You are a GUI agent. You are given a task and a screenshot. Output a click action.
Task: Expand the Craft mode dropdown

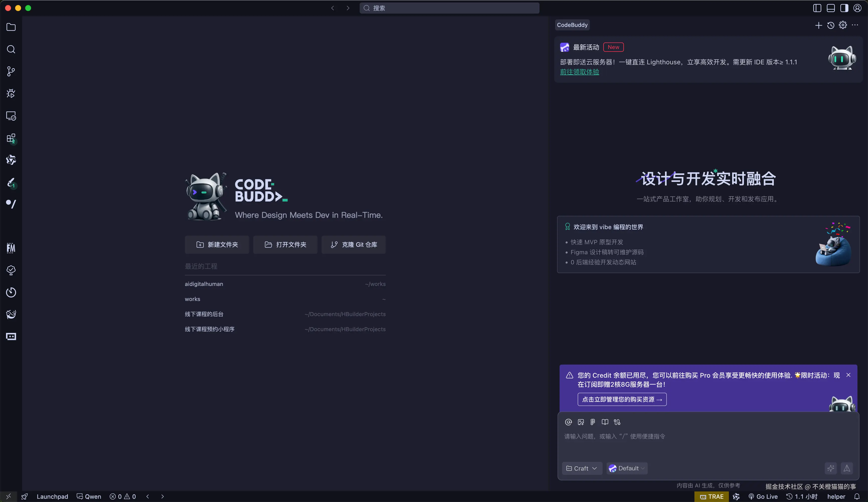click(x=582, y=468)
